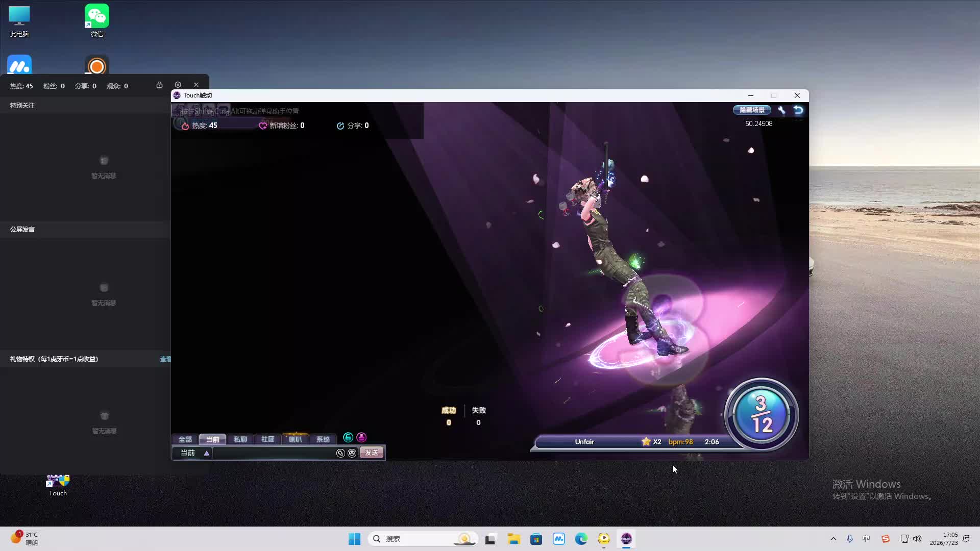980x551 pixels.
Task: Click the bpm:98 label
Action: [680, 442]
